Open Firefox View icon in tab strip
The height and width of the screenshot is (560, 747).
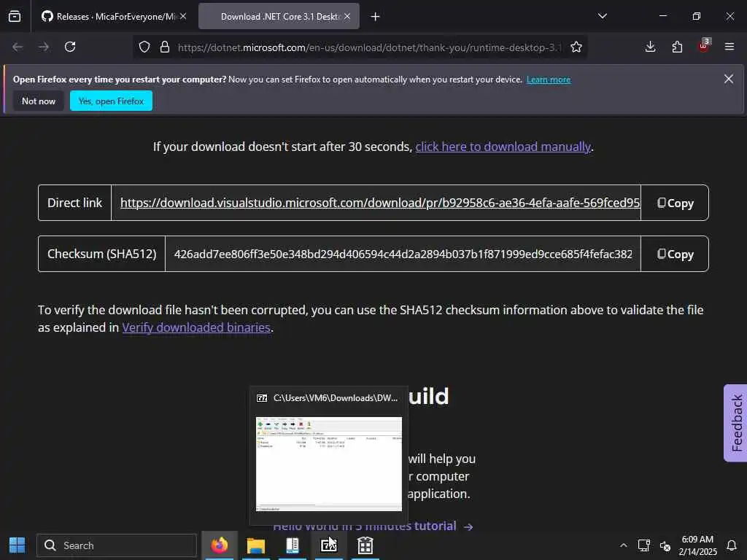(15, 17)
